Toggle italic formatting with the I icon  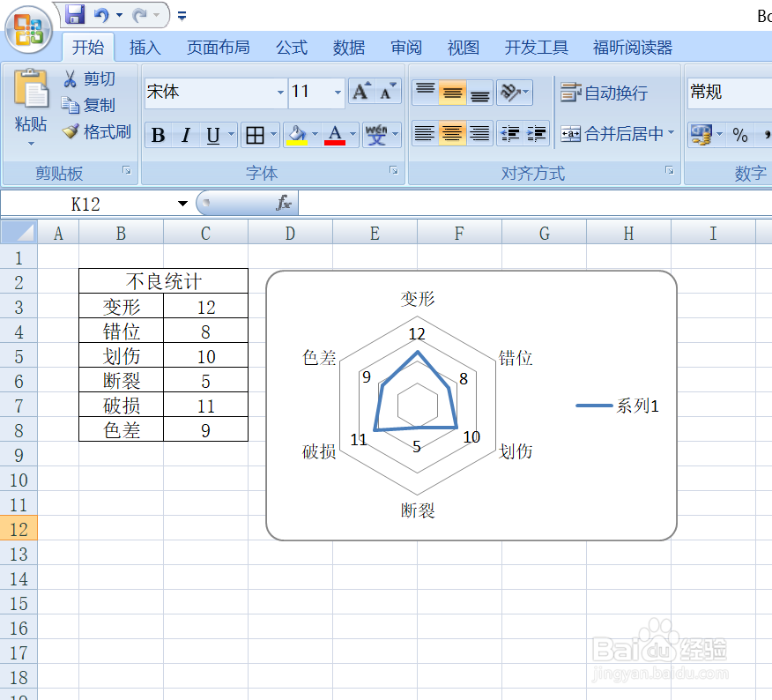click(x=185, y=135)
